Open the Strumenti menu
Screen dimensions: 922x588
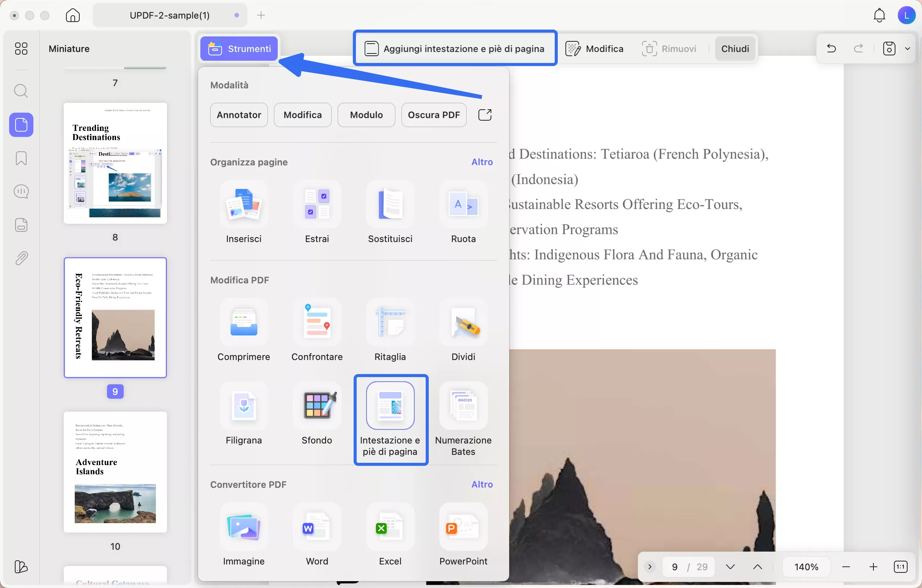point(238,48)
